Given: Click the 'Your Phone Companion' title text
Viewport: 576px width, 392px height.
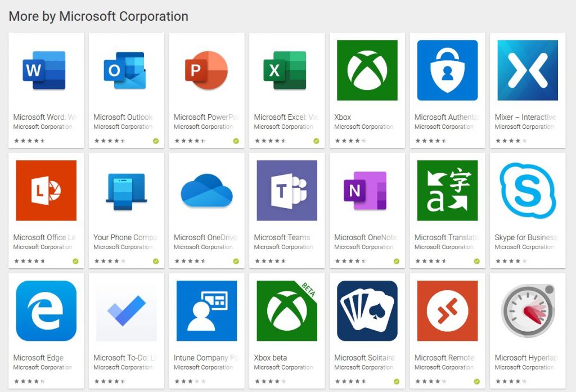Looking at the screenshot, I should pyautogui.click(x=125, y=237).
